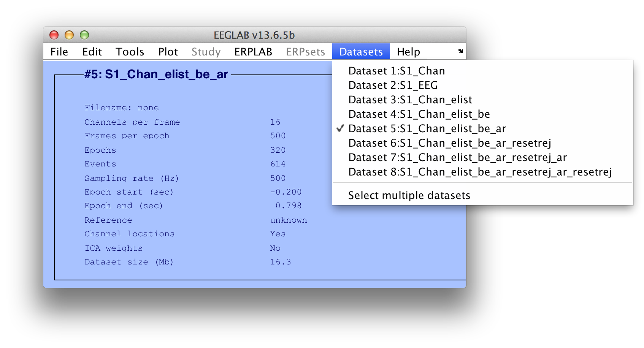The image size is (644, 348).
Task: Click the reference value 'unknown'
Action: 289,220
